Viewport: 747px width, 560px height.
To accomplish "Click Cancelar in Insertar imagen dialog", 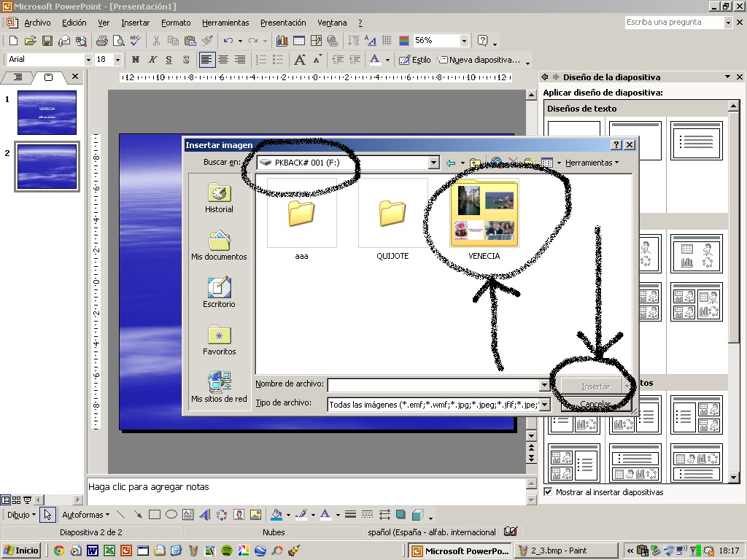I will click(595, 404).
